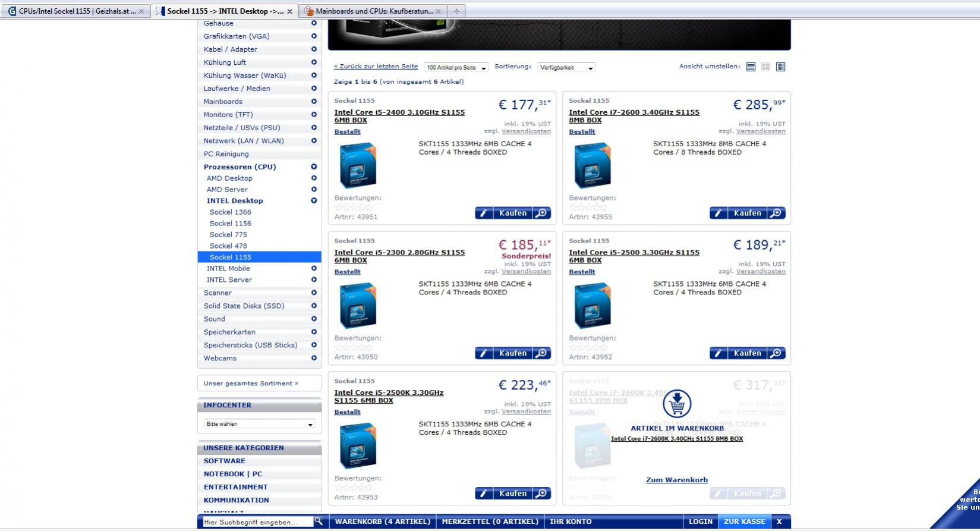Image resolution: width=980 pixels, height=531 pixels.
Task: Click magnifier icon for Core i5-2400
Action: point(541,213)
